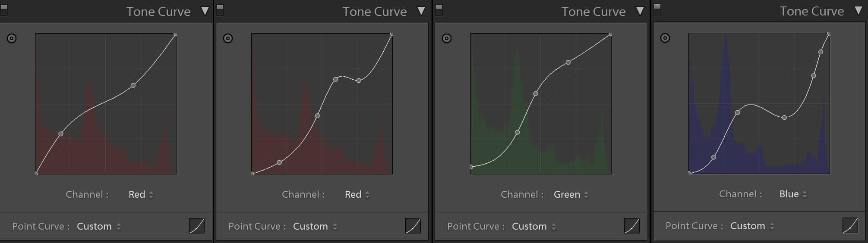Open the Channel dropdown showing Green
This screenshot has height=243, width=868.
[571, 195]
